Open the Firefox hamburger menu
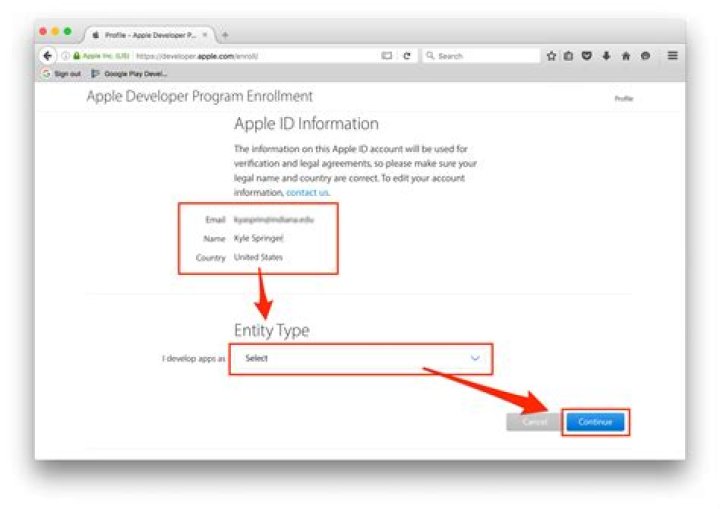The width and height of the screenshot is (720, 509). point(672,56)
